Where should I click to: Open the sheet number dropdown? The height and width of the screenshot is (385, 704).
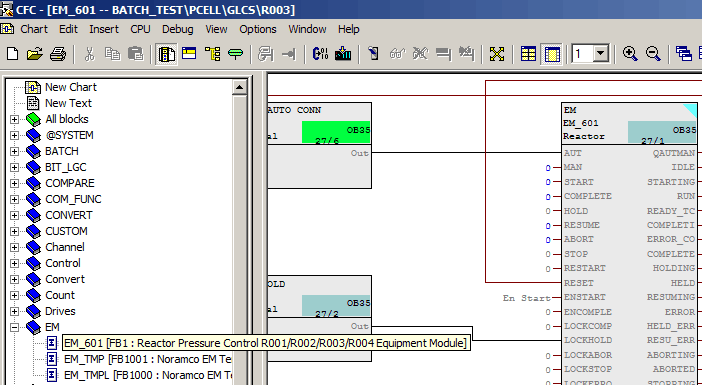600,54
